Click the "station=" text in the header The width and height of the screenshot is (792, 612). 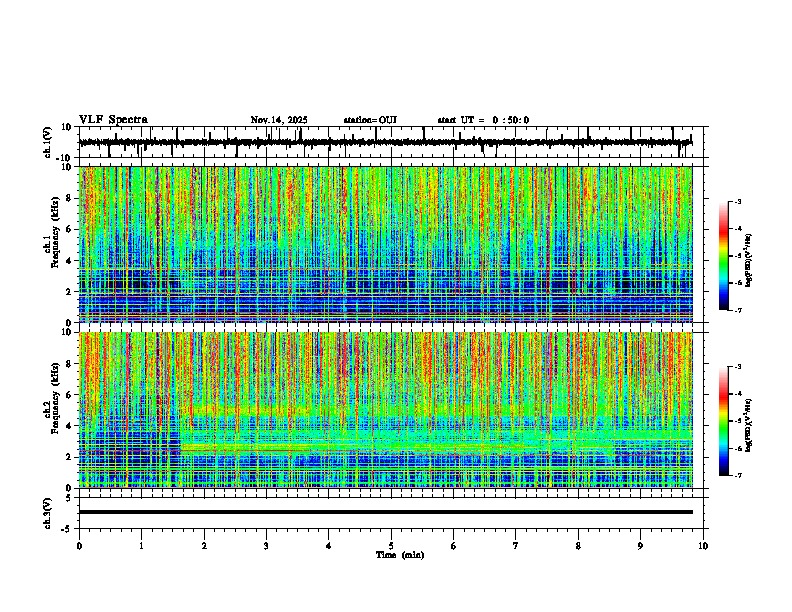tap(361, 120)
